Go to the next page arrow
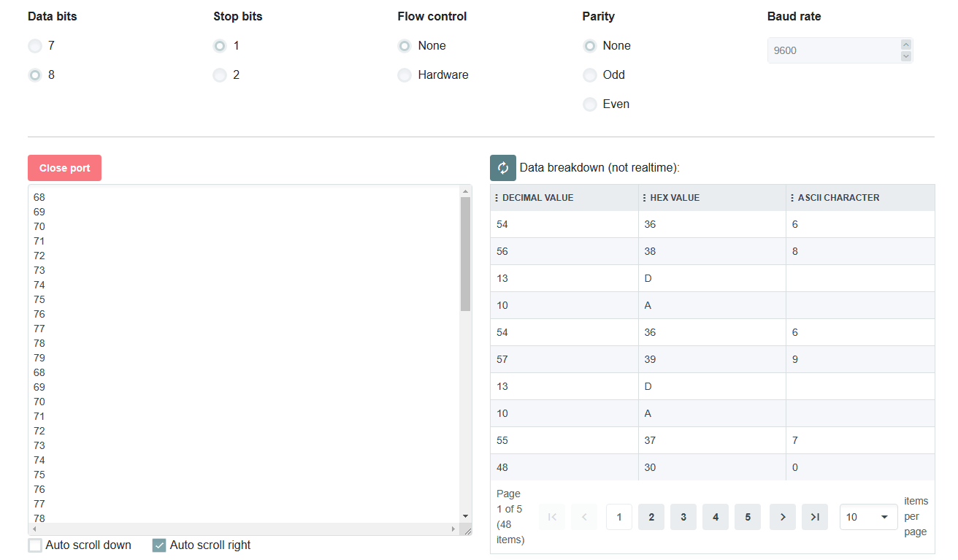Image resolution: width=958 pixels, height=560 pixels. tap(783, 517)
